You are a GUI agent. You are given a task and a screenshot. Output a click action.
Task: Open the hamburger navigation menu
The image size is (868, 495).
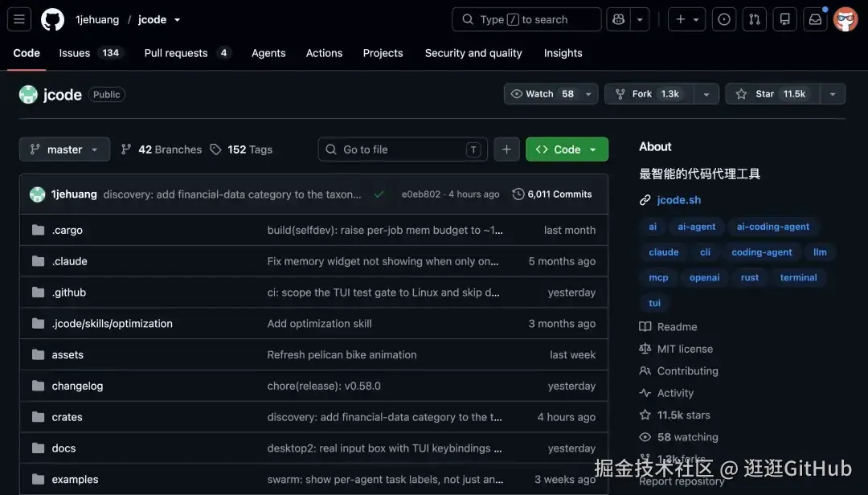[19, 19]
